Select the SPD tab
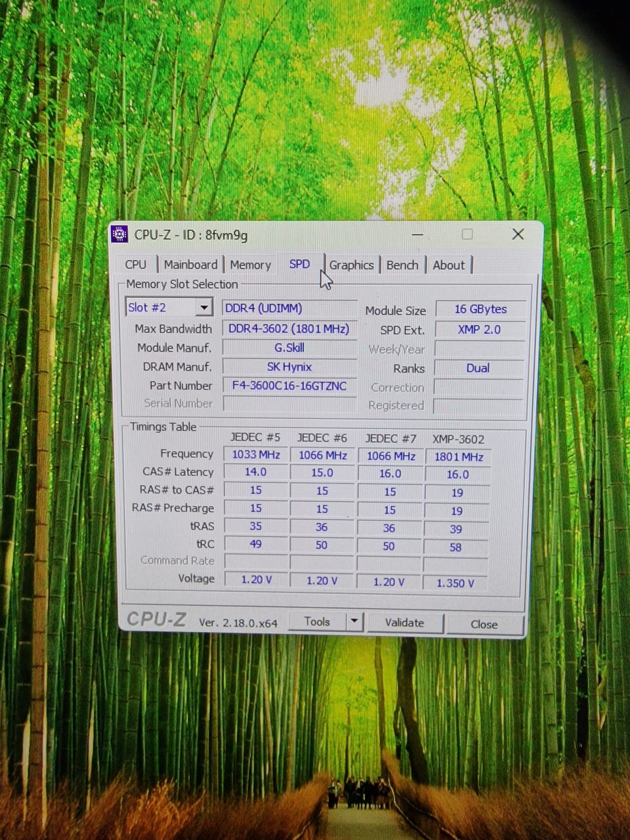This screenshot has width=630, height=840. (299, 264)
